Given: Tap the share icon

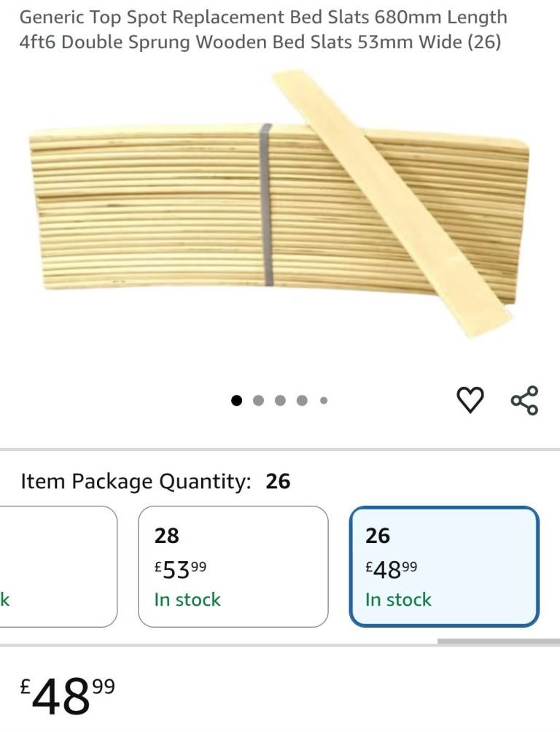Looking at the screenshot, I should pyautogui.click(x=524, y=400).
